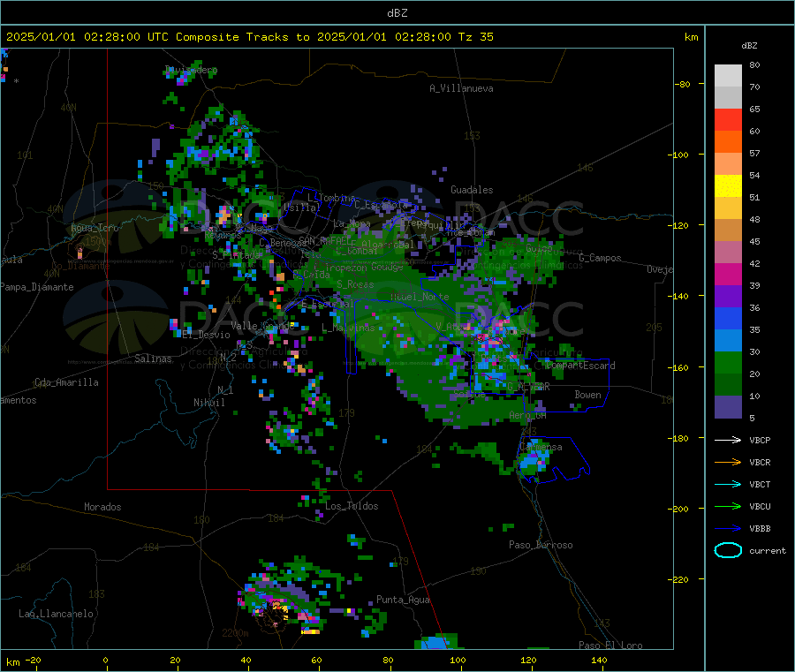Click the 'Agua_Toro' map label
The height and width of the screenshot is (672, 795).
click(x=95, y=228)
